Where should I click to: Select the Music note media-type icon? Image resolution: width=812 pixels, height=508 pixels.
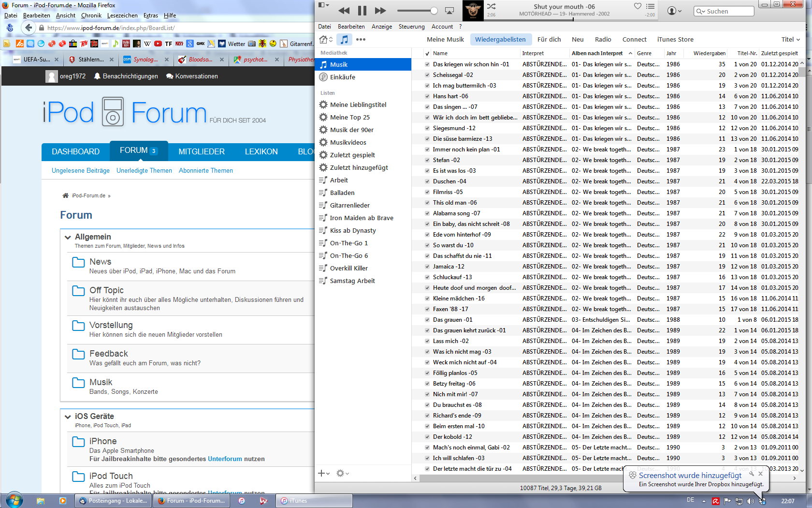[x=344, y=40]
